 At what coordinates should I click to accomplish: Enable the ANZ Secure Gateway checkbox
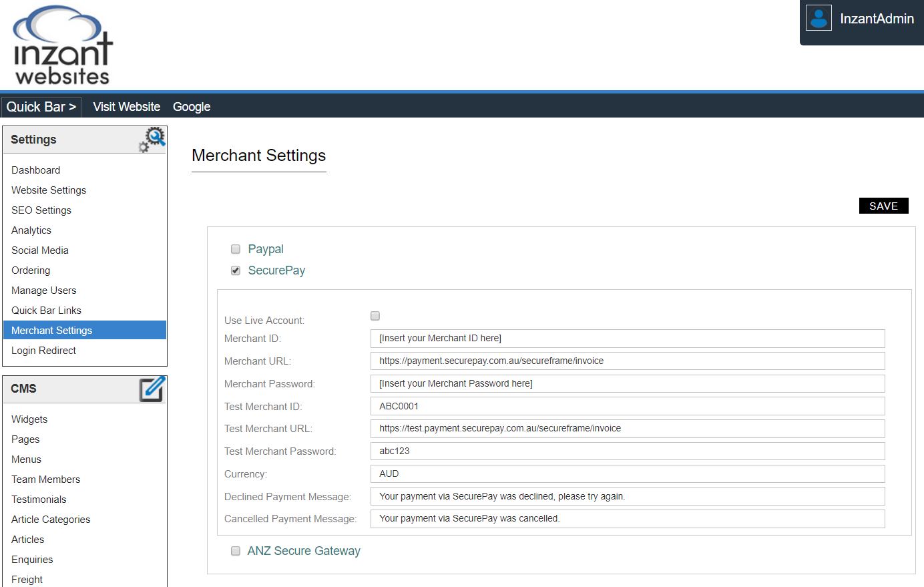(236, 551)
